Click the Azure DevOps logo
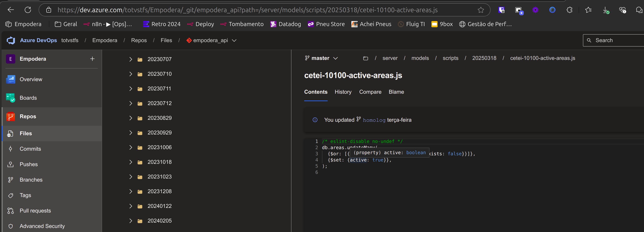This screenshot has height=232, width=644. (x=10, y=40)
